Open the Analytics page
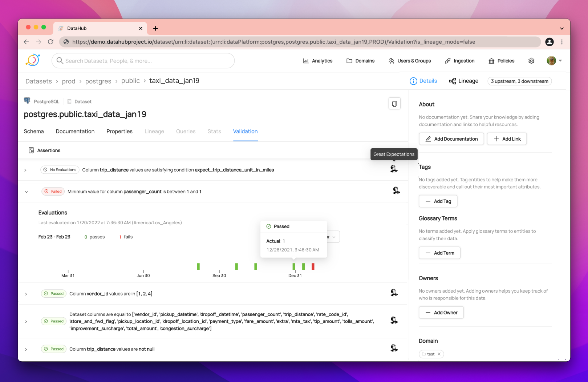 click(x=318, y=61)
